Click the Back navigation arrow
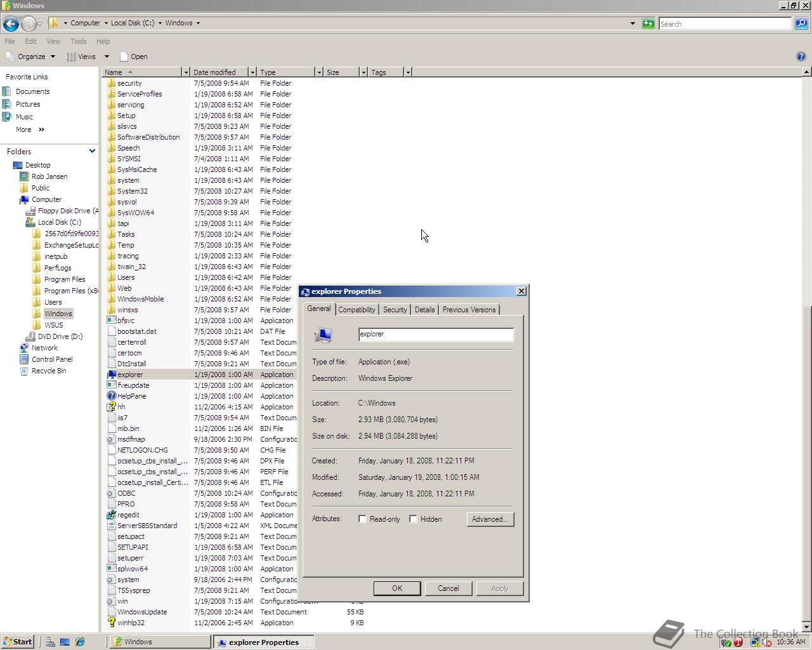812x650 pixels. 10,23
